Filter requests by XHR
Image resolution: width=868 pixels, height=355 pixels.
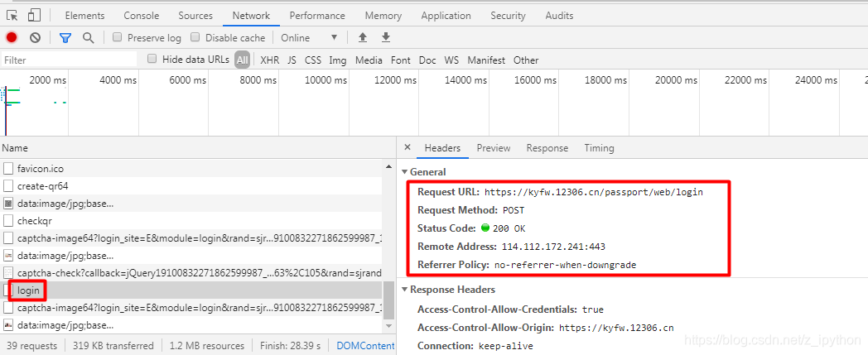(269, 60)
